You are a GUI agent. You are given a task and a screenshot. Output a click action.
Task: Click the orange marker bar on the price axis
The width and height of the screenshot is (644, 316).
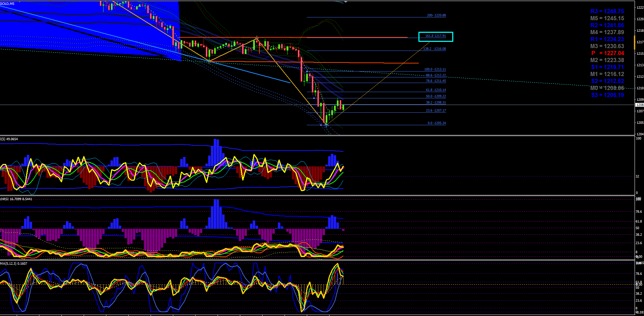point(635,42)
